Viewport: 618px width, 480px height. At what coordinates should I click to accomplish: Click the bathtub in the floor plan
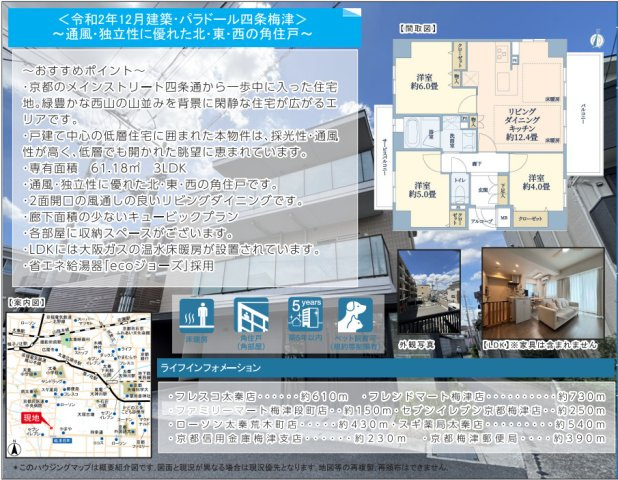coord(413,133)
